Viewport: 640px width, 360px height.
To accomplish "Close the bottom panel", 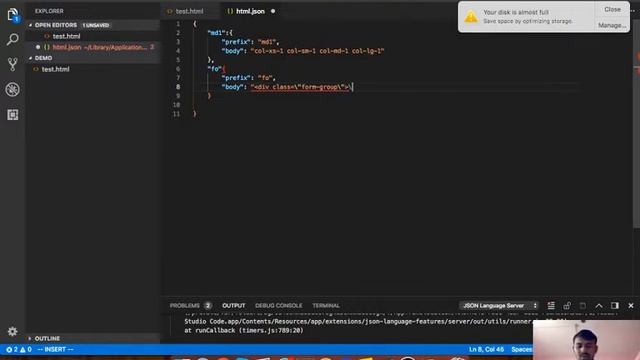I will (x=631, y=306).
